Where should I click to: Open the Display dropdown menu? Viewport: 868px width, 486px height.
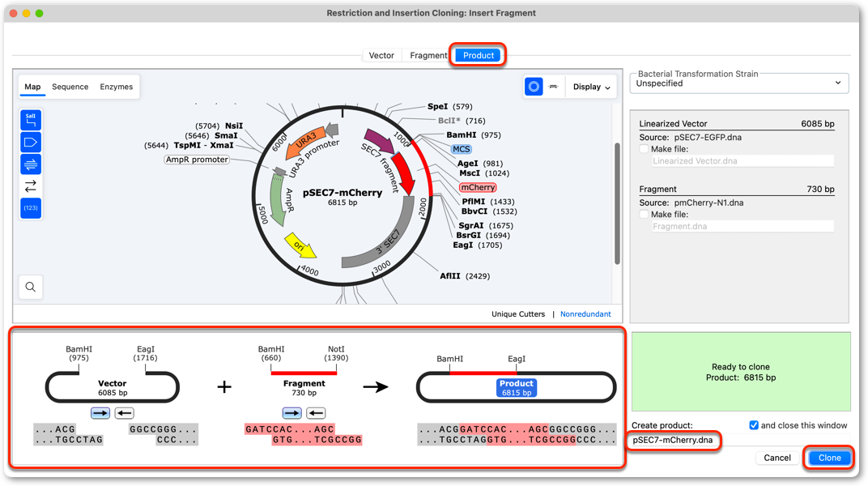[591, 87]
